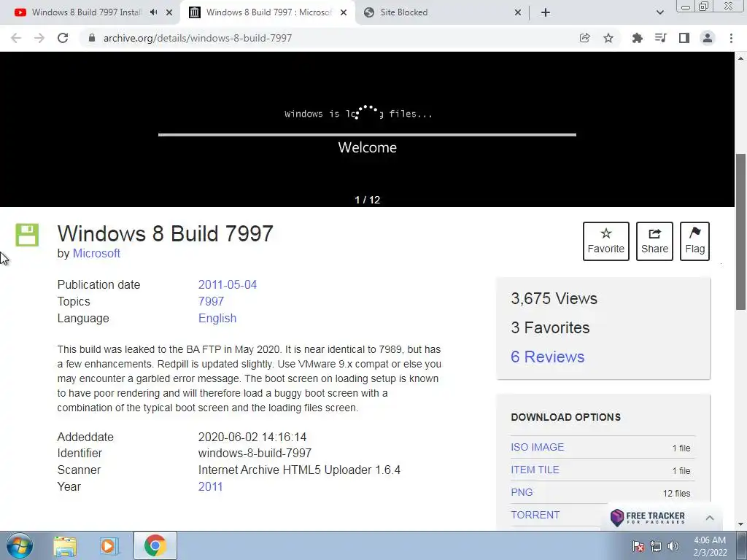Click the Favorite star button
747x560 pixels.
click(x=606, y=241)
